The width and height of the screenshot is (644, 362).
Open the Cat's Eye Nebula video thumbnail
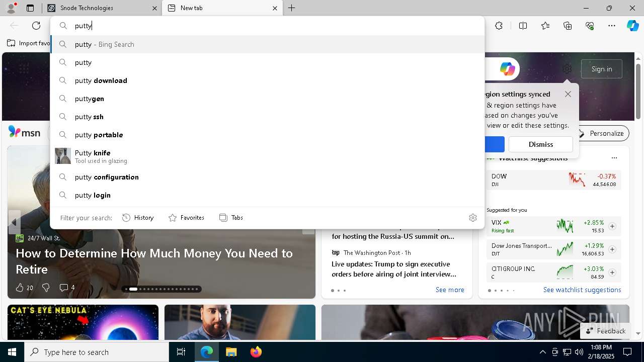click(x=83, y=322)
